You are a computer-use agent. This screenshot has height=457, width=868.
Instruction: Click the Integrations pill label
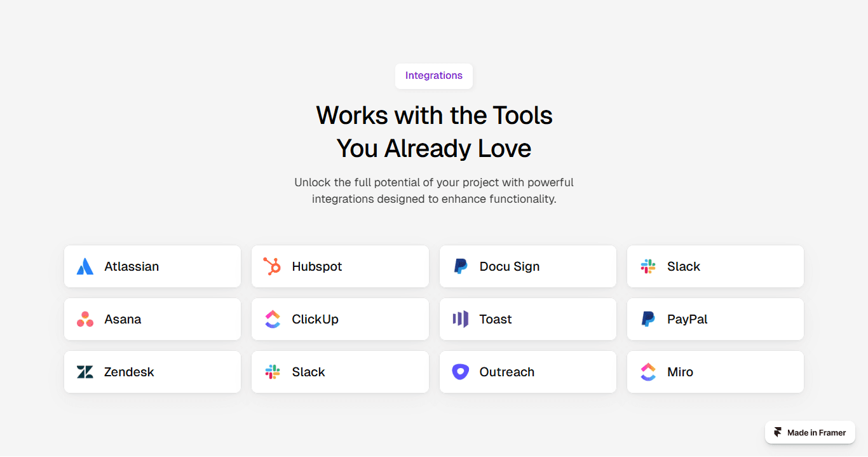(434, 76)
